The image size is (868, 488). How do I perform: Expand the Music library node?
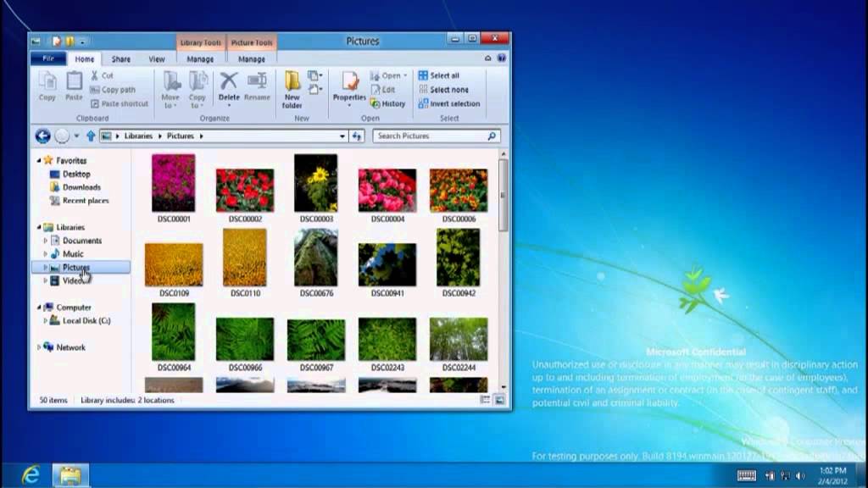pyautogui.click(x=46, y=254)
